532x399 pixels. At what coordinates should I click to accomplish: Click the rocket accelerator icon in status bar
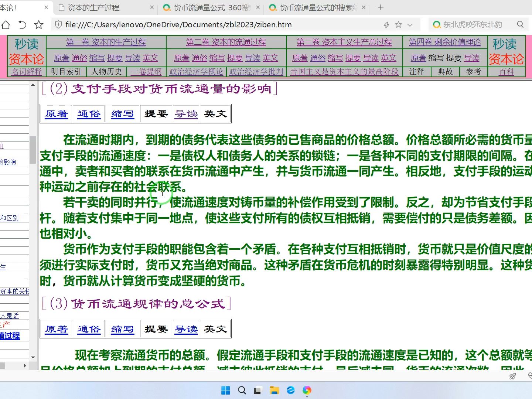pos(513,376)
